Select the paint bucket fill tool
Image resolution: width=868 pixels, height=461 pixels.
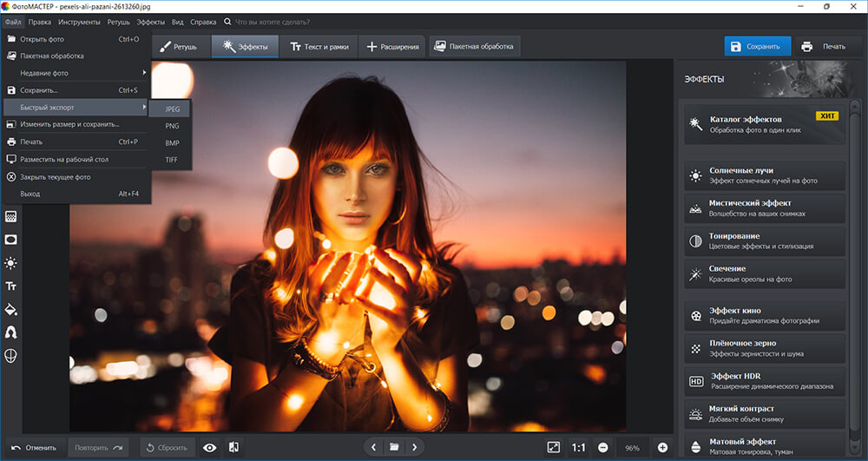10,309
